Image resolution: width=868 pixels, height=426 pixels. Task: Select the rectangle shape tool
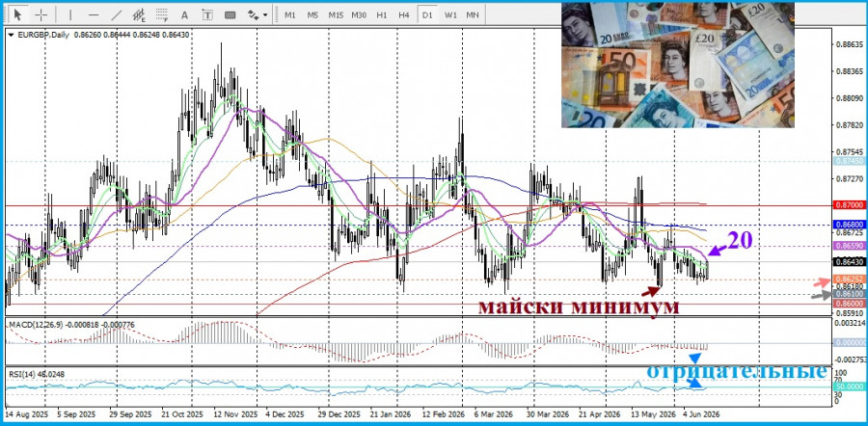(x=230, y=14)
